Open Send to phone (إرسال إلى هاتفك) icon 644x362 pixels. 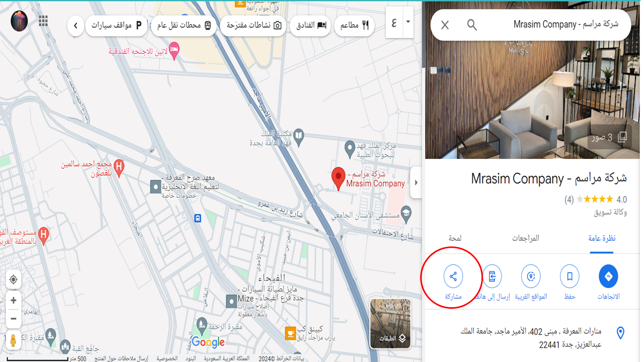coord(492,277)
